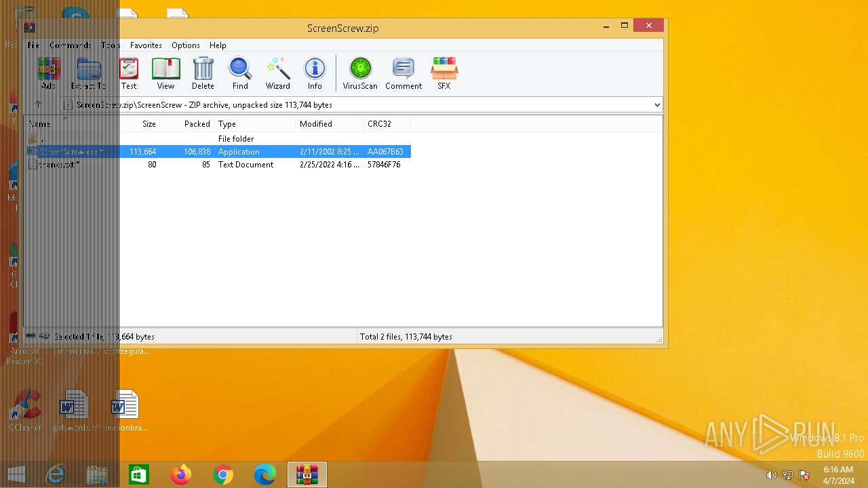Viewport: 868px width, 488px height.
Task: Click the WinRAR taskbar button
Action: point(307,475)
